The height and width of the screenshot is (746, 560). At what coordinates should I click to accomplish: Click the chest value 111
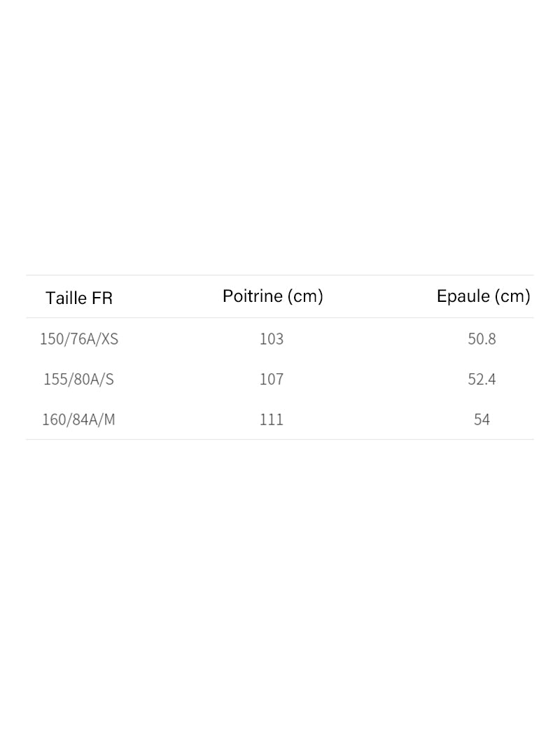tap(272, 420)
